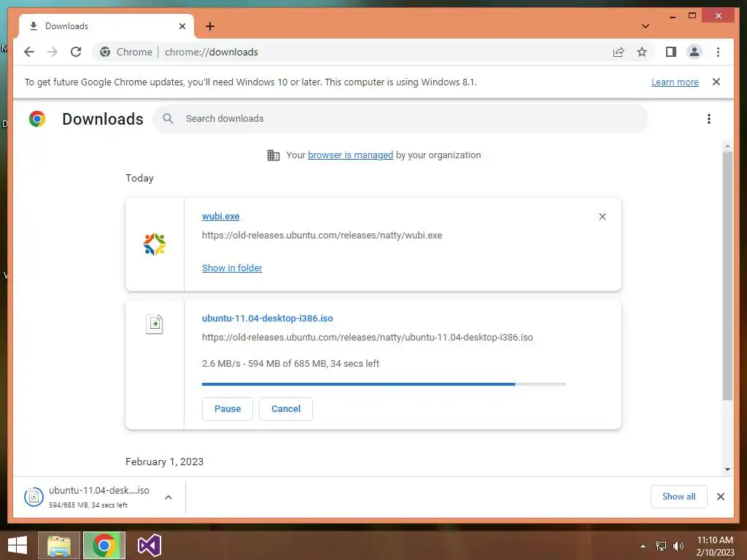Click the ISO file icon

tap(155, 324)
